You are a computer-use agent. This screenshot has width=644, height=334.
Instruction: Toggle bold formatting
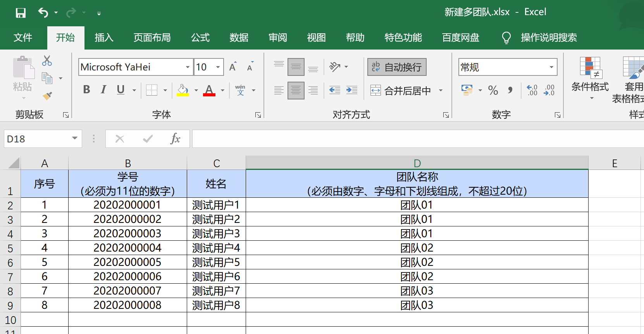[87, 90]
